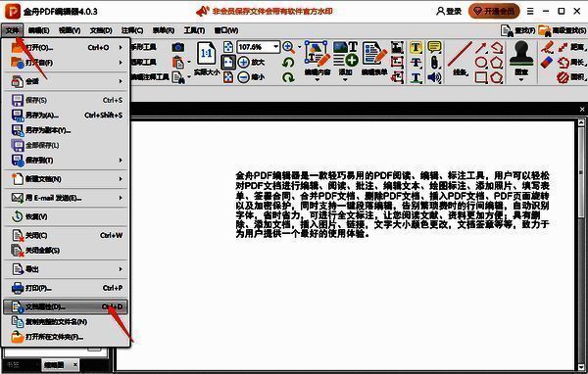Click the vertical scrollbar of document view
Image resolution: width=588 pixels, height=374 pixels.
pos(581,244)
